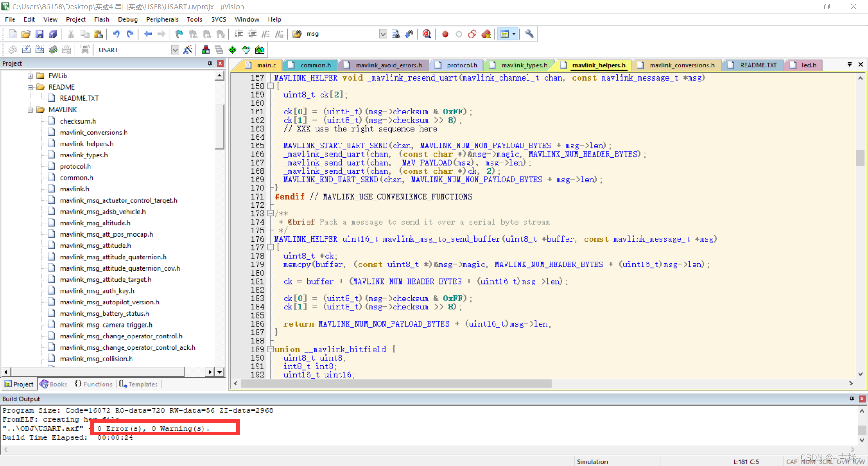Show the Books panel tab
Viewport: 868px width, 466px height.
(x=54, y=384)
